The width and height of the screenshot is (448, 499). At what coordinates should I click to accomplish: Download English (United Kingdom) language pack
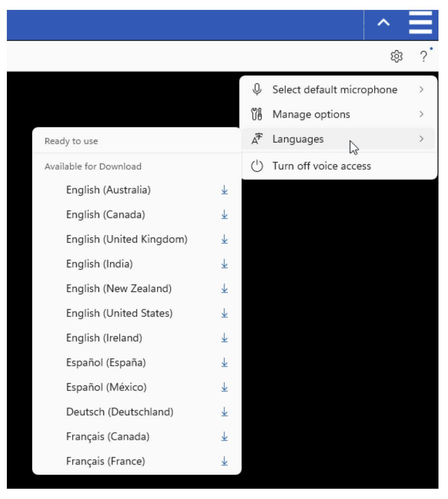[224, 239]
